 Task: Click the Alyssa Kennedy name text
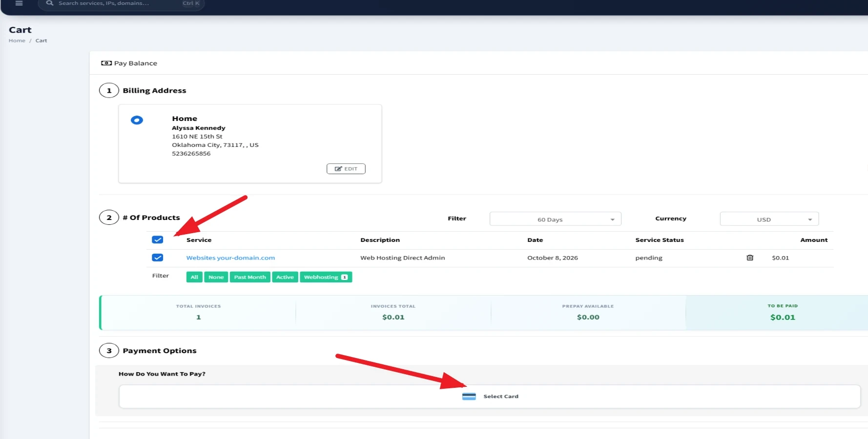pyautogui.click(x=199, y=128)
